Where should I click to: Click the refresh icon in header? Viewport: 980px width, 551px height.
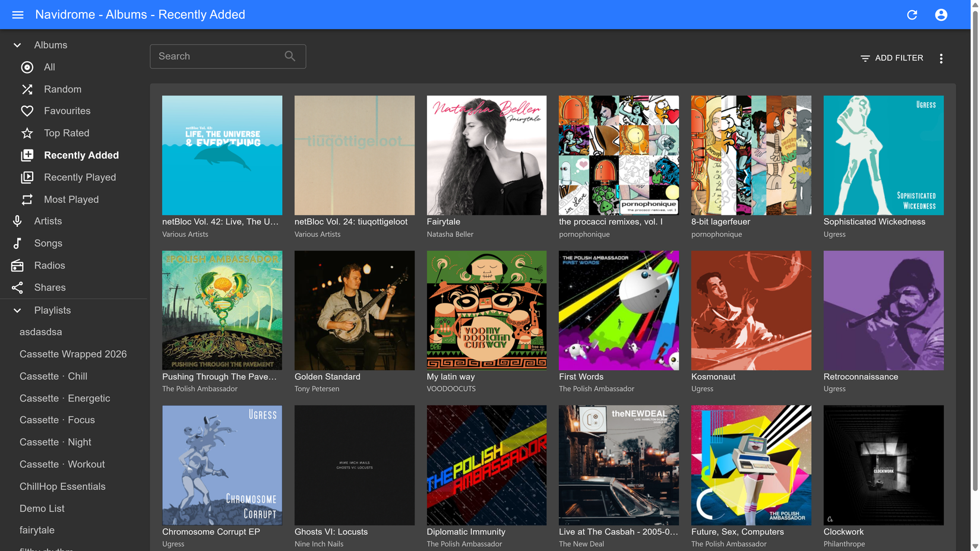pos(912,15)
